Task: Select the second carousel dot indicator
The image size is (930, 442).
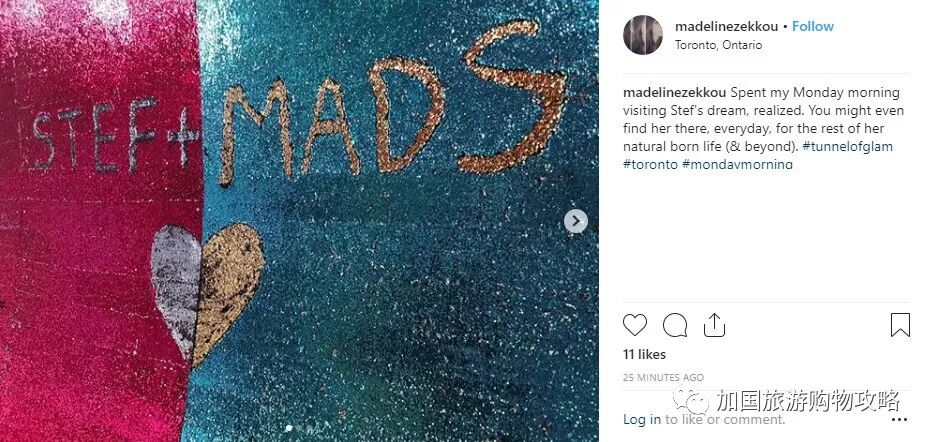Action: point(300,427)
